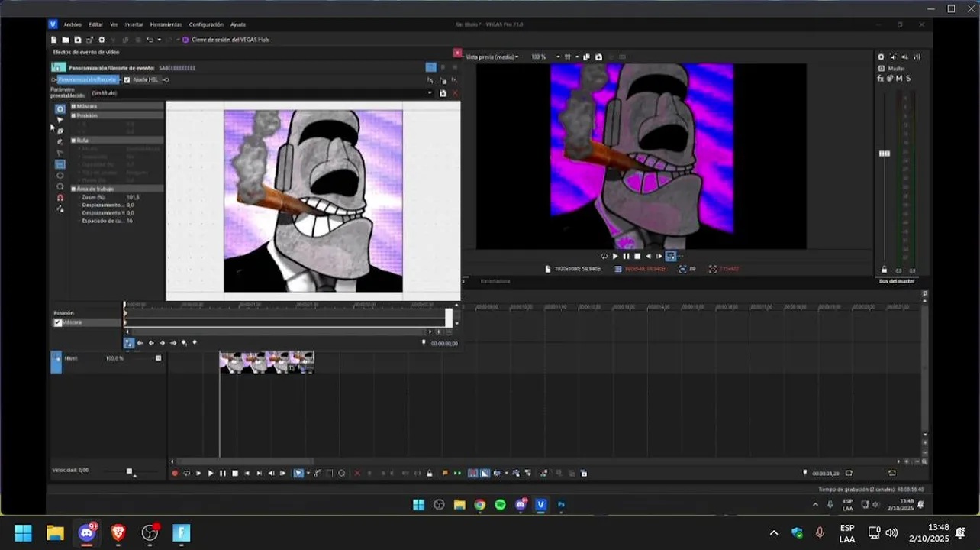This screenshot has height=550, width=980.
Task: Select the Posición keyframe row
Action: (63, 313)
